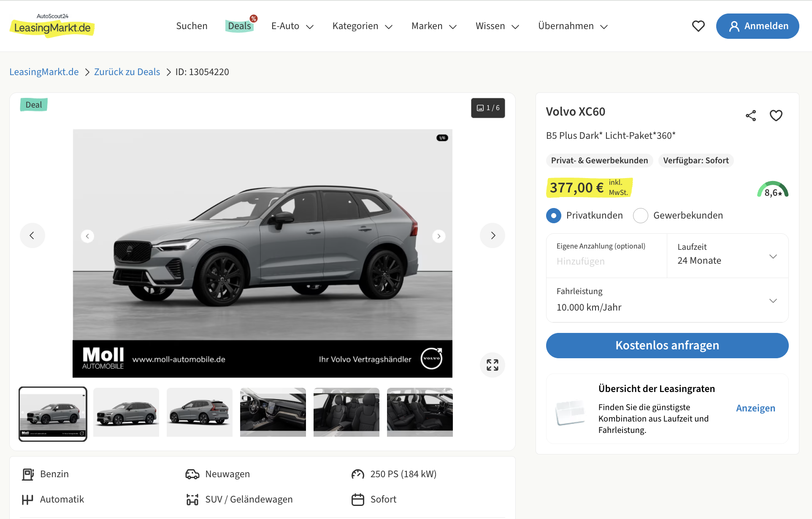Select fourth thumbnail showing dashboard
Screen dimensions: 812x519
coord(273,412)
